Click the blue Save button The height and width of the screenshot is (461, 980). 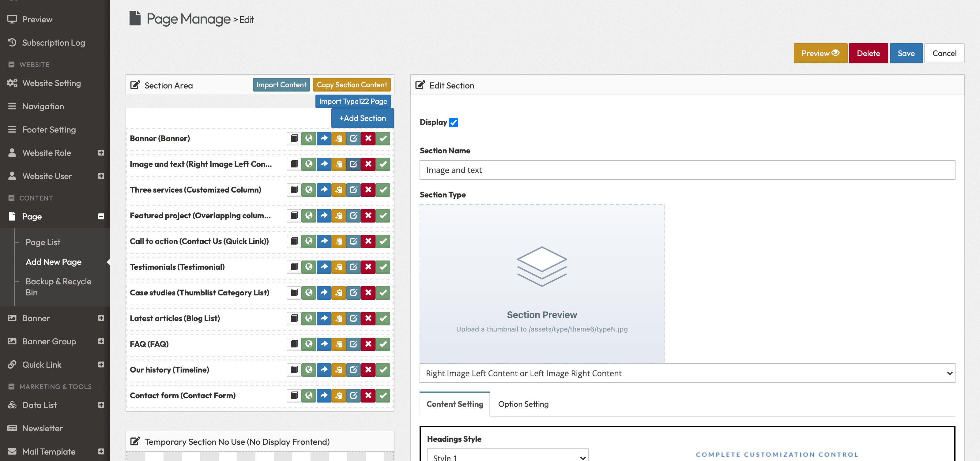pyautogui.click(x=906, y=53)
